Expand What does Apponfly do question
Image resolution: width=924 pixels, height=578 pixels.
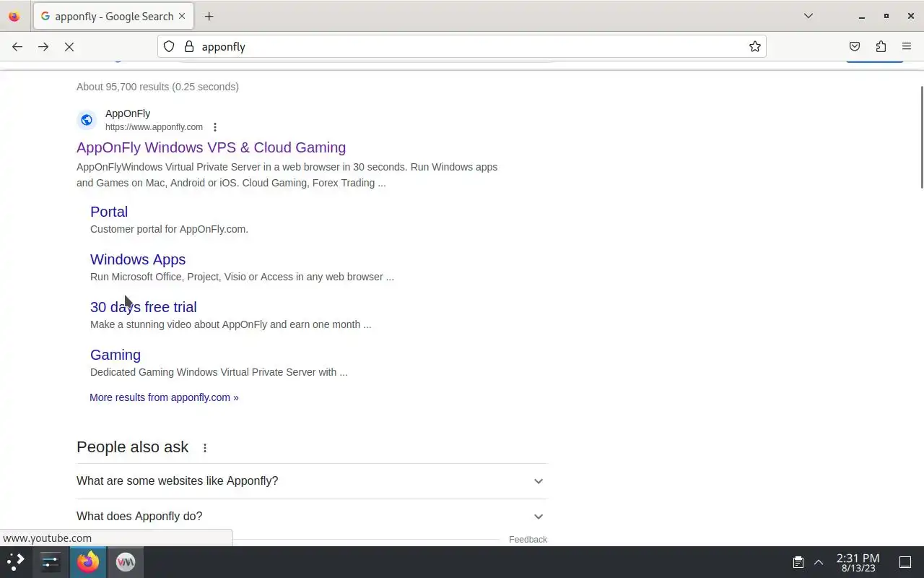point(311,517)
